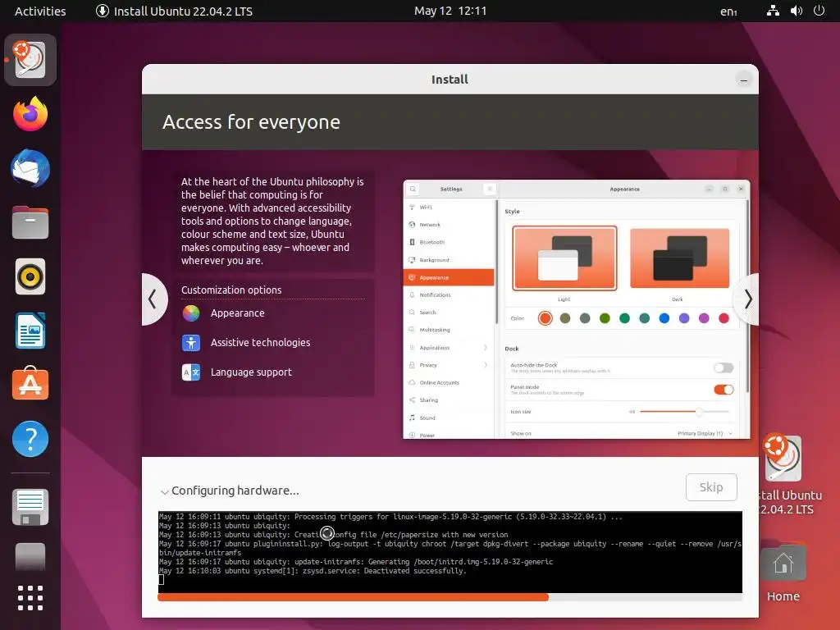Screen dimensions: 840x630
Task: Click the Language support icon
Action: coord(190,372)
